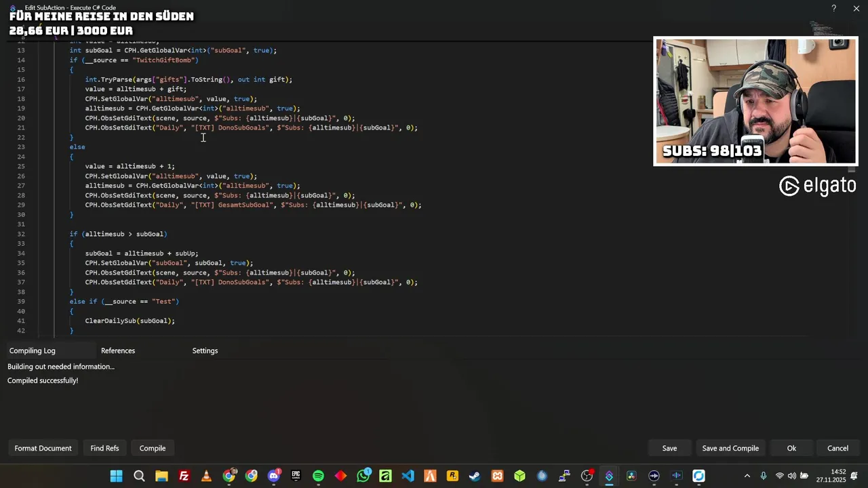Viewport: 868px width, 488px height.
Task: Click the int.TryParse statement on line 16
Action: click(x=189, y=79)
